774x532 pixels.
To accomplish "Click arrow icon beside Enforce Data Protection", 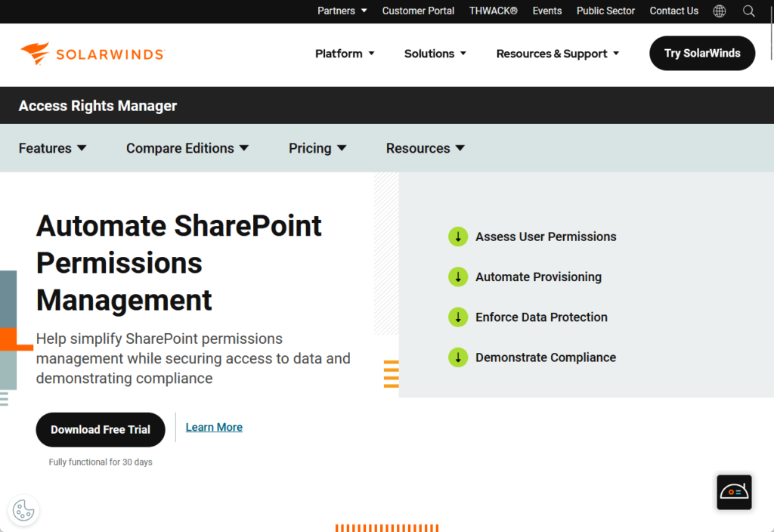I will [x=458, y=317].
